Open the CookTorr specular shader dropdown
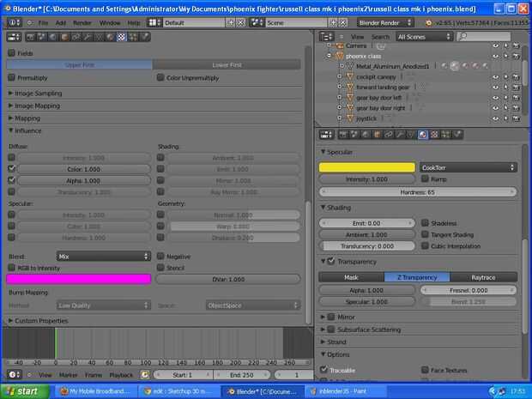This screenshot has height=399, width=532. pyautogui.click(x=469, y=167)
